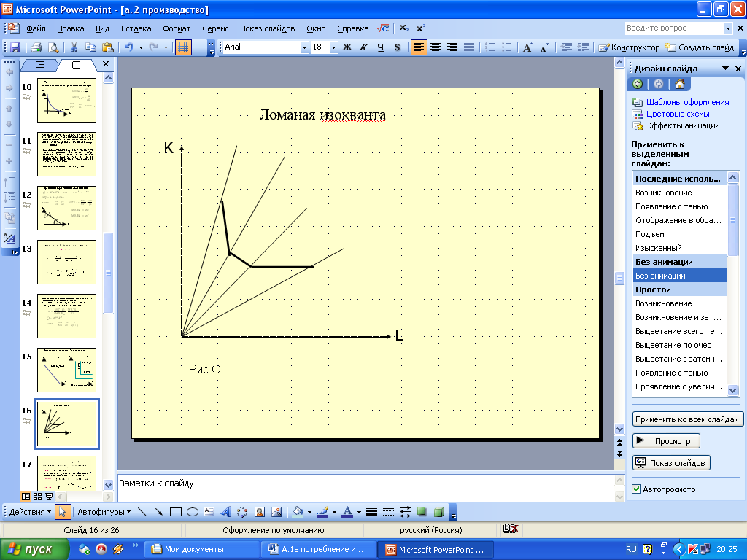Click Конструктор design button
The image size is (747, 560).
coord(629,47)
